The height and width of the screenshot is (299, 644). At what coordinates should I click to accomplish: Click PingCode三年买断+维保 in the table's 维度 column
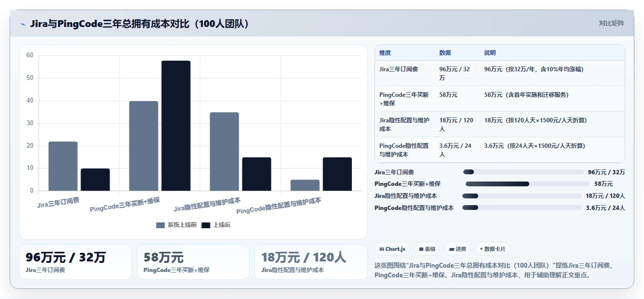click(404, 99)
